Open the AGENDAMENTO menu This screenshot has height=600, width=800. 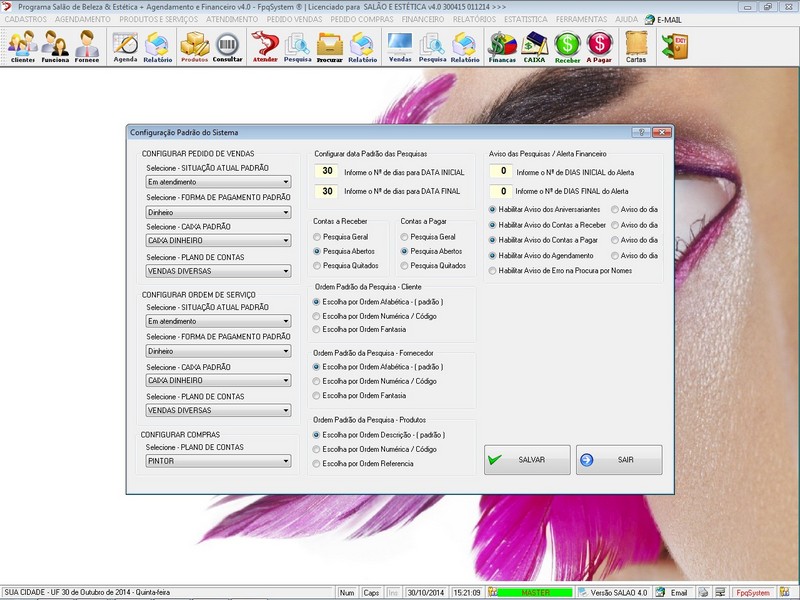(x=83, y=19)
